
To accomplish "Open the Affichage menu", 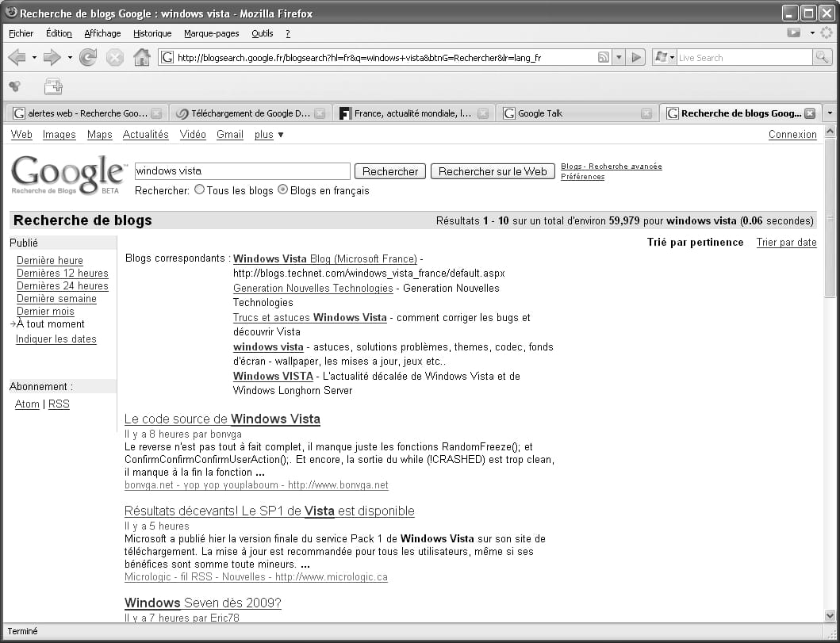I will point(102,33).
